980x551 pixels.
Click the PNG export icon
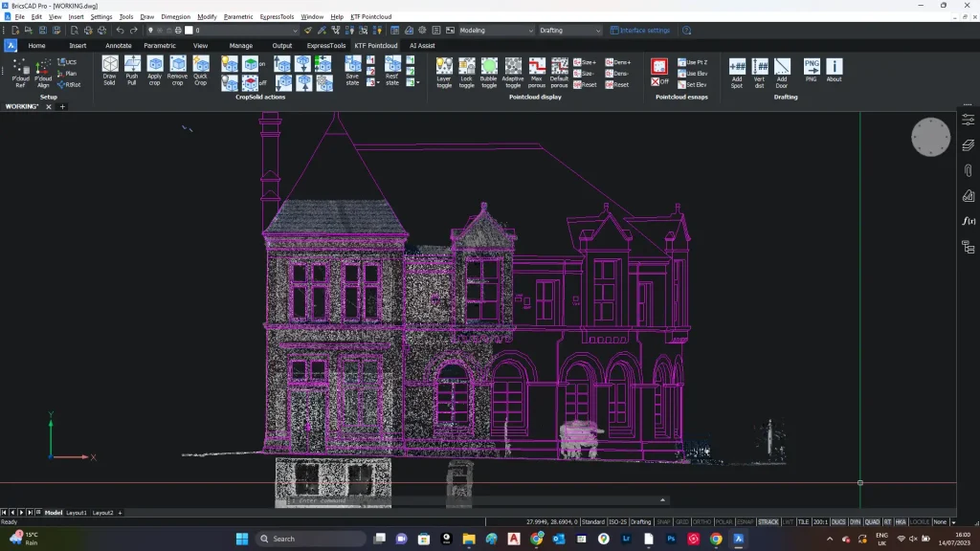pyautogui.click(x=810, y=69)
